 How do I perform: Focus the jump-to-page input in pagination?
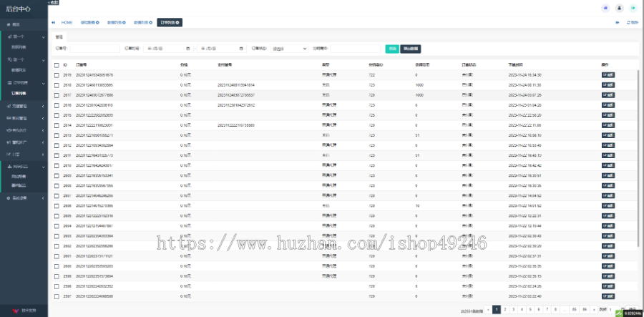pos(613,309)
